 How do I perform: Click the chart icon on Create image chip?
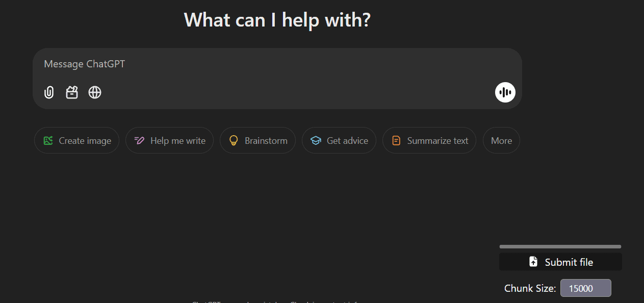tap(48, 140)
